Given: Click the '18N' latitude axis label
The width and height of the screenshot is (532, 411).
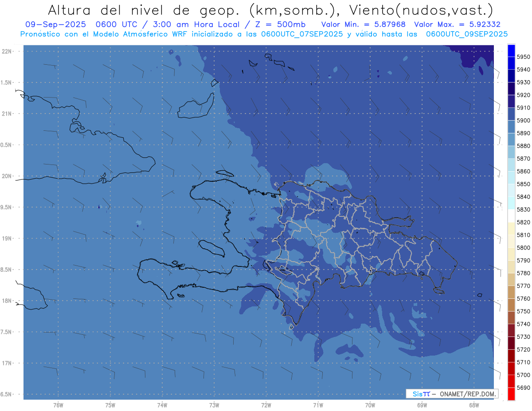Looking at the screenshot, I should [8, 301].
